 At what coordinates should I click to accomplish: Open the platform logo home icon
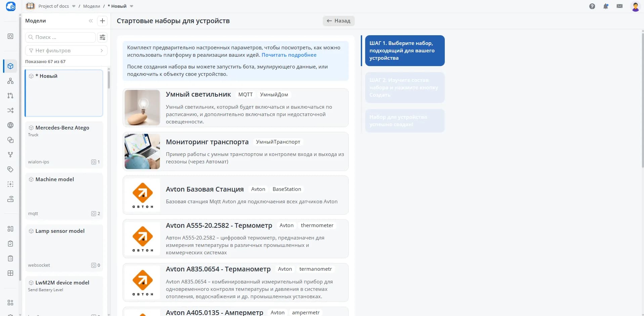tap(11, 6)
